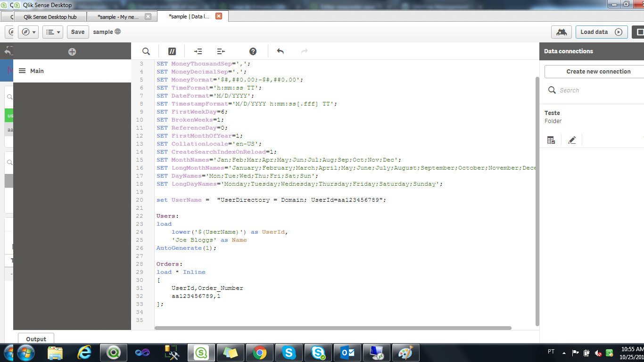
Task: Open the Output panel tab
Action: [x=36, y=338]
